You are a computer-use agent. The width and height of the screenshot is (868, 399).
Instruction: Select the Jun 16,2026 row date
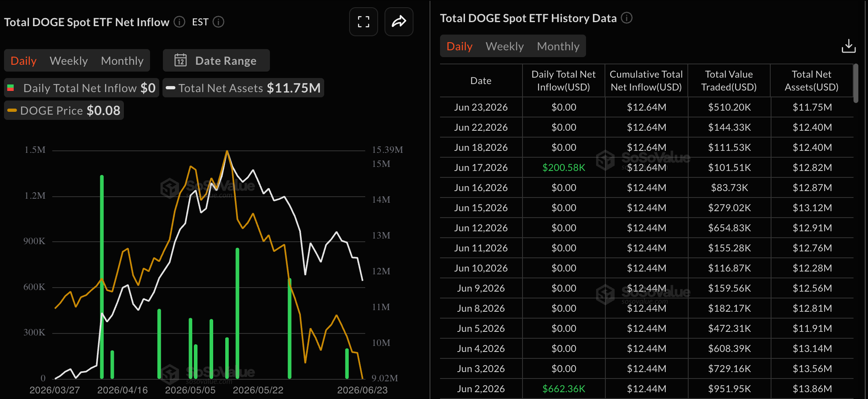pos(481,187)
